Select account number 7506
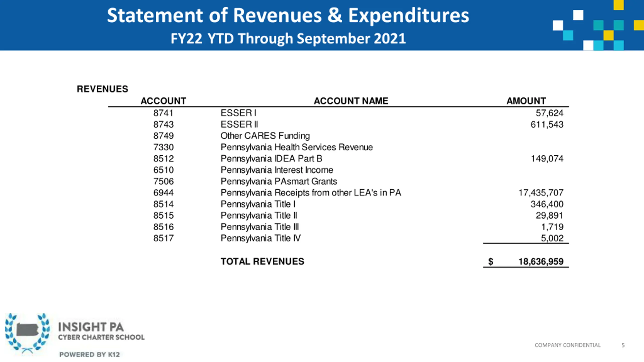This screenshot has height=362, width=644. [164, 181]
